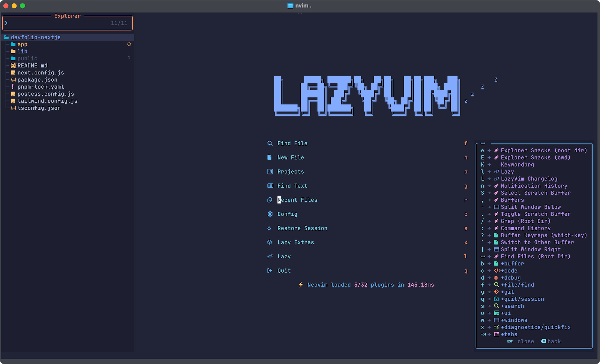Open the +buffer key group
The image size is (600, 364).
(x=512, y=264)
